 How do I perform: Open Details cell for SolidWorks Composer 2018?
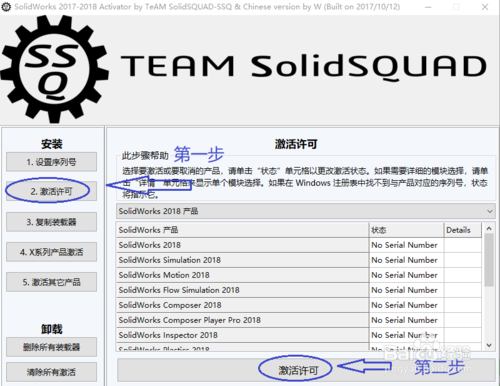pos(463,305)
